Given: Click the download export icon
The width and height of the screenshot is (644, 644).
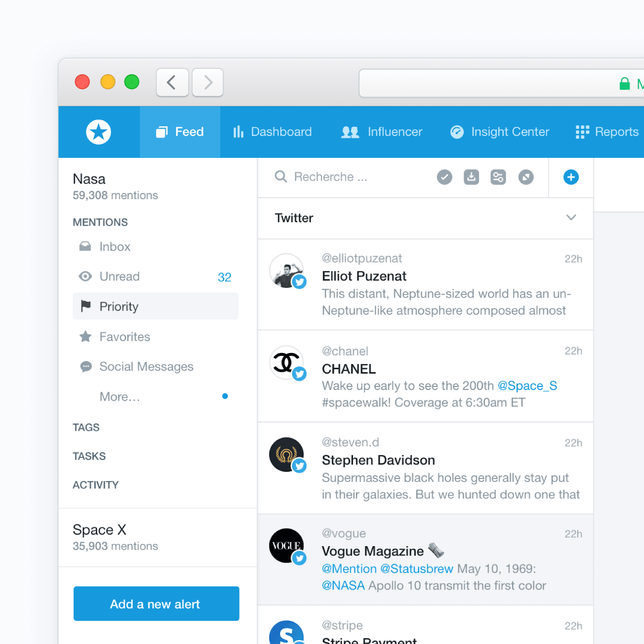Looking at the screenshot, I should pyautogui.click(x=471, y=177).
